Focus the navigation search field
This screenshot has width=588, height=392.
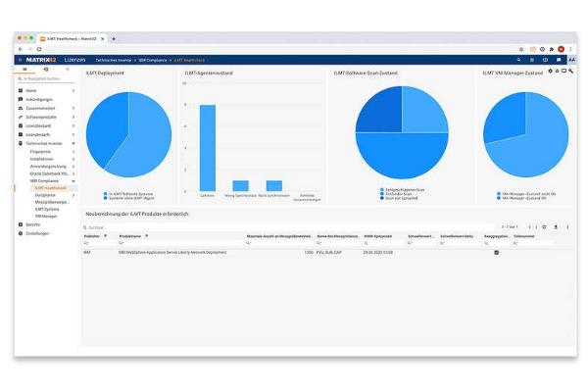pos(46,78)
